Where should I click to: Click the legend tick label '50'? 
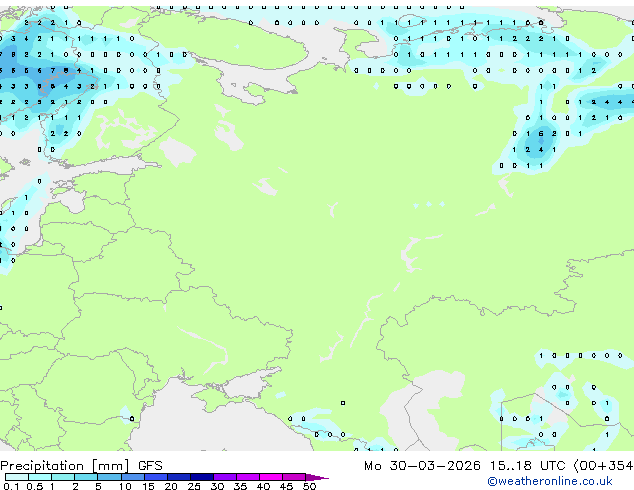click(x=309, y=486)
